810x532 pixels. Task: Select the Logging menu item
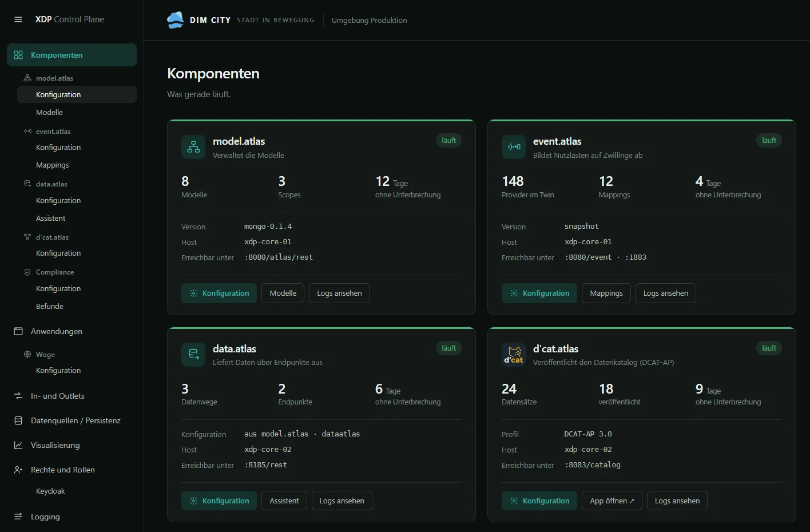[x=72, y=517]
